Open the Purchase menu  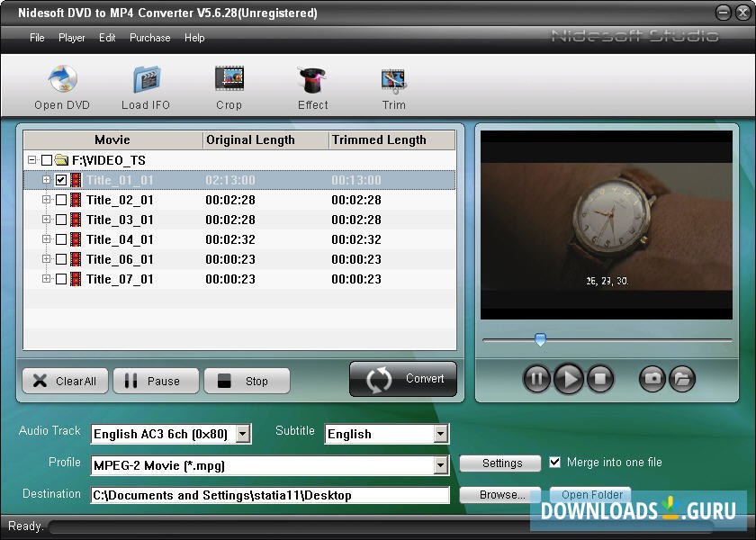tap(149, 38)
